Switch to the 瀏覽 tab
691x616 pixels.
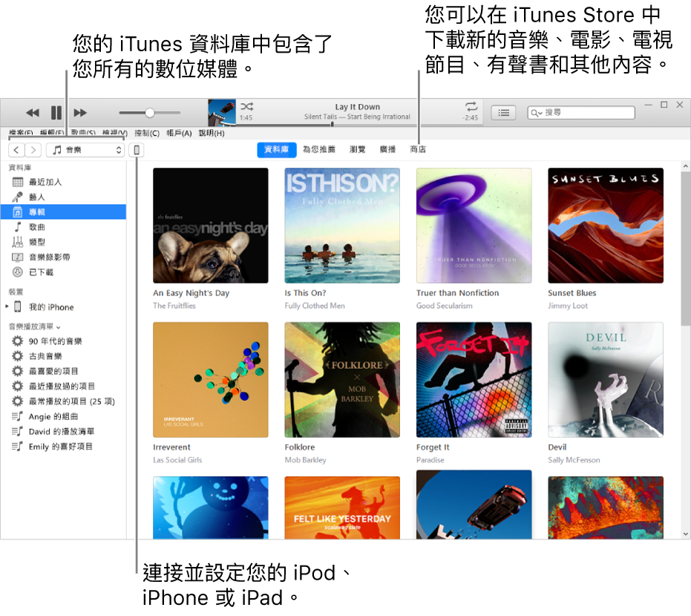coord(358,150)
